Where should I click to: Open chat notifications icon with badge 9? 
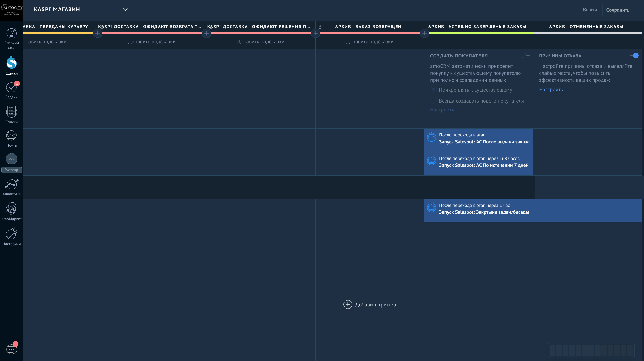(11, 349)
